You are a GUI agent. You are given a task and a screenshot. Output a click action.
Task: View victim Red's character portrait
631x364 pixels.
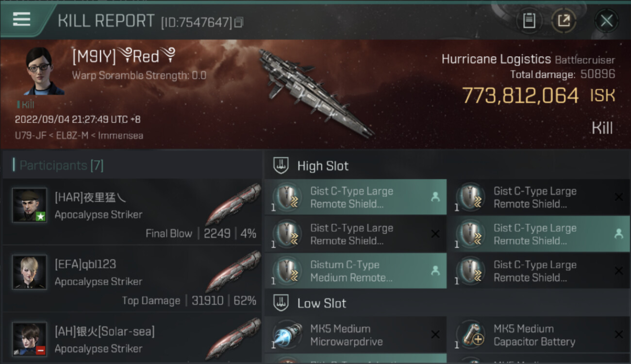click(x=44, y=71)
